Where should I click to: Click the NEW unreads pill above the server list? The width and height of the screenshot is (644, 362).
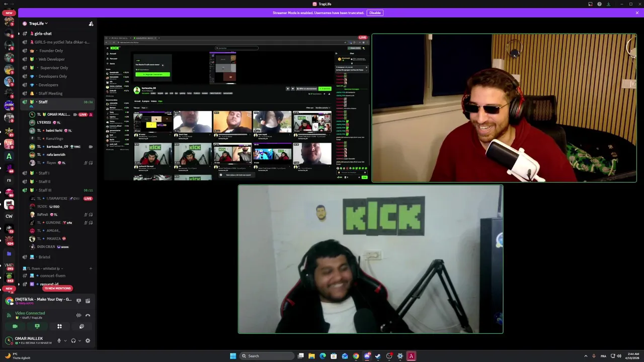[x=9, y=13]
